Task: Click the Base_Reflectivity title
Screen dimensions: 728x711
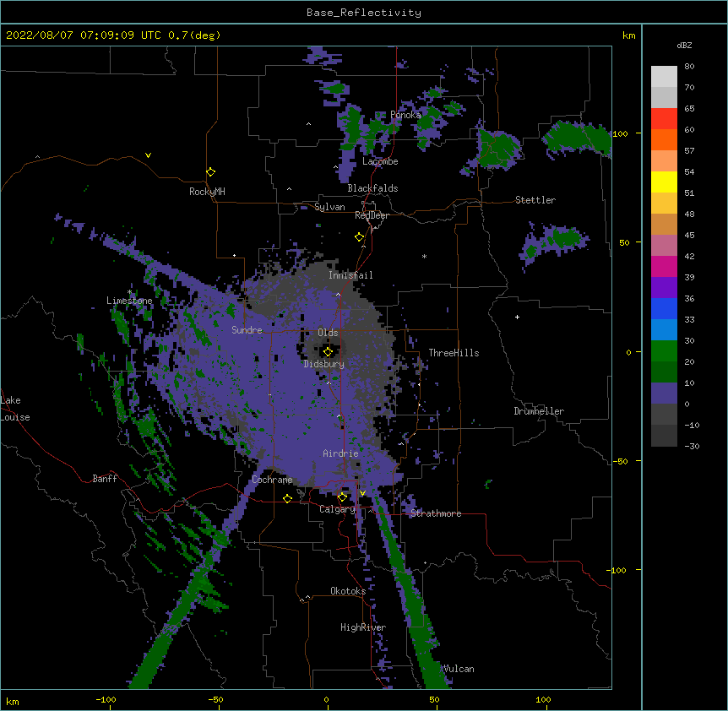Action: [364, 13]
